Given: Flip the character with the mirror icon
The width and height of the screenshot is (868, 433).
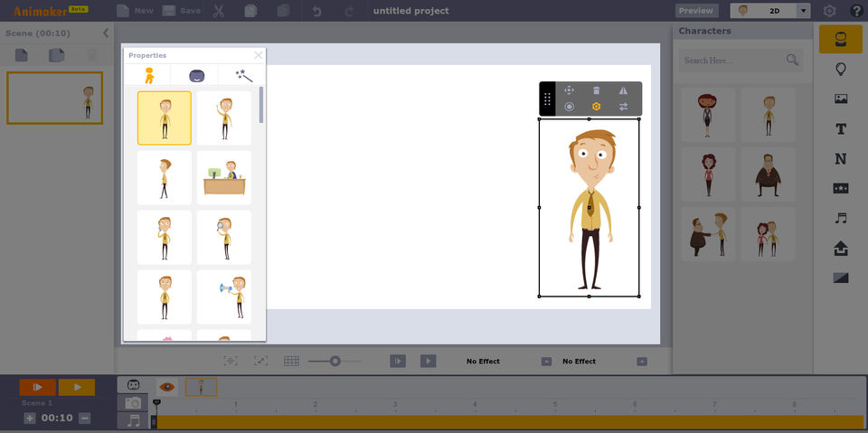Looking at the screenshot, I should click(623, 90).
